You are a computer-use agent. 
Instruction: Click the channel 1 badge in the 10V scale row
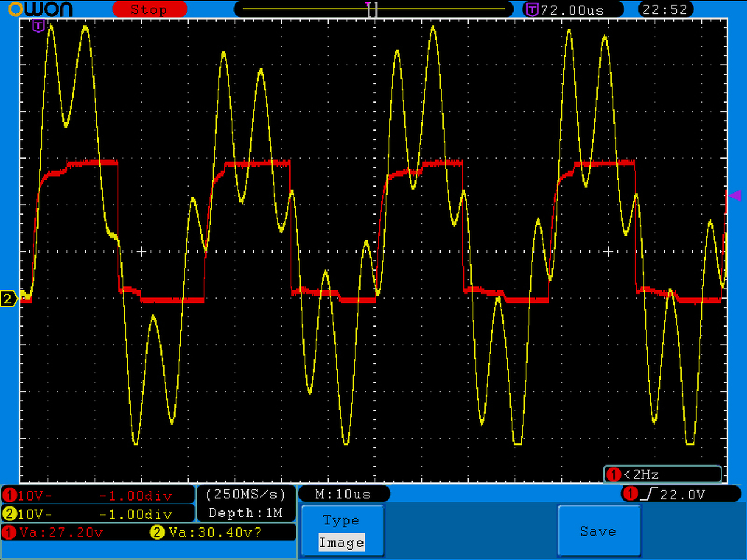[x=9, y=496]
